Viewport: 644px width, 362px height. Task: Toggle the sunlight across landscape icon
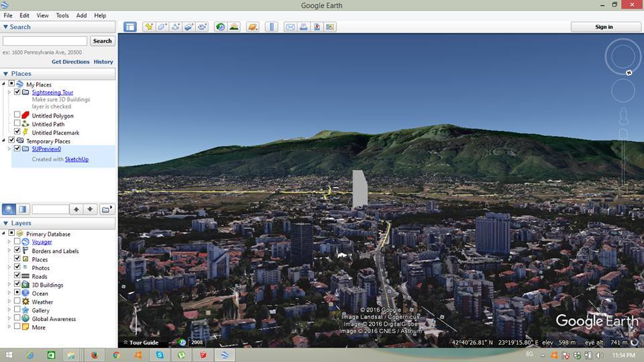click(234, 27)
